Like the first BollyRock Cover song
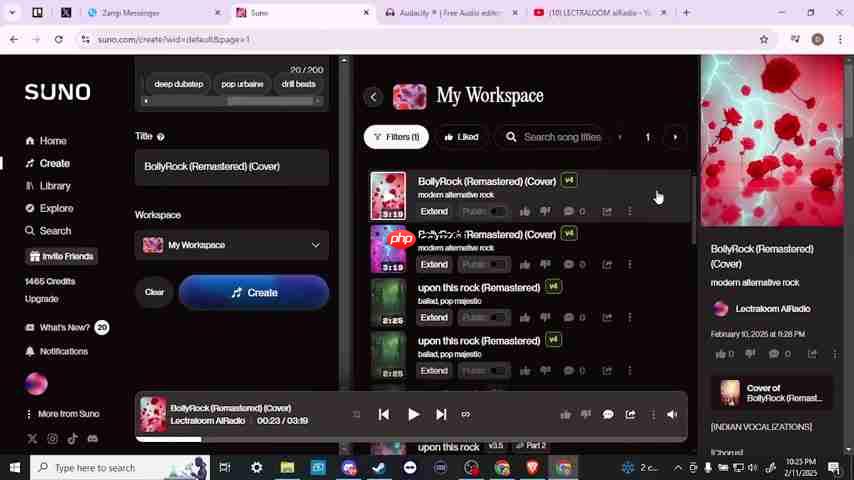 [524, 211]
